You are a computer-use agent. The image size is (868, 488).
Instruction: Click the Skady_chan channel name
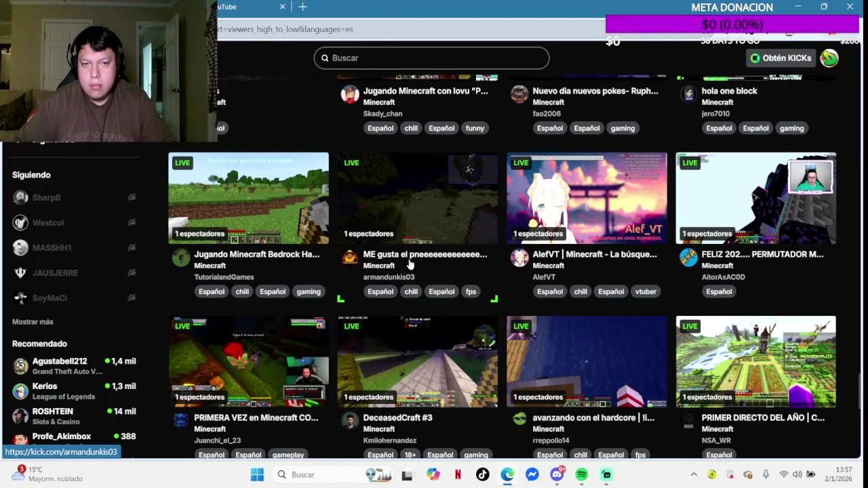point(382,114)
